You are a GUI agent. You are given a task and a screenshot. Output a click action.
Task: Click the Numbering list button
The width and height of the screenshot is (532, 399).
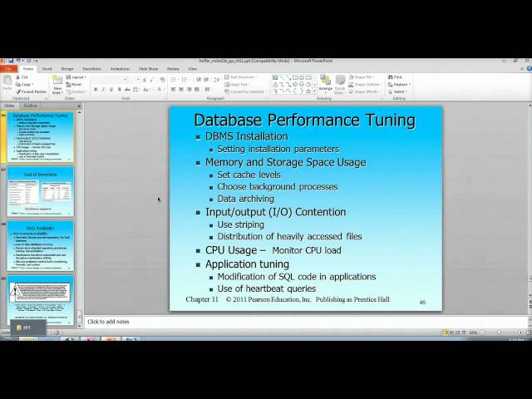(x=185, y=80)
